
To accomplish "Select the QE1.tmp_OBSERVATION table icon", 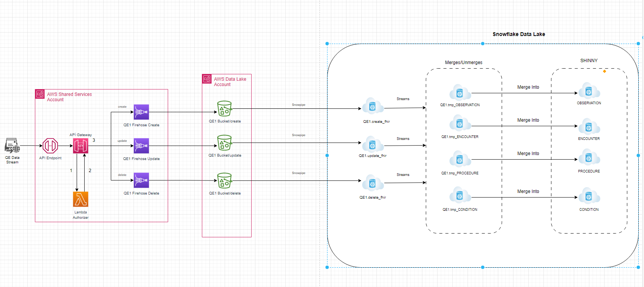I will [x=460, y=93].
